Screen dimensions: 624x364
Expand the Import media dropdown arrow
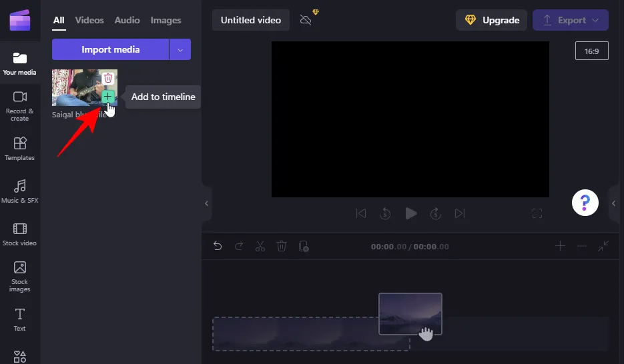180,49
